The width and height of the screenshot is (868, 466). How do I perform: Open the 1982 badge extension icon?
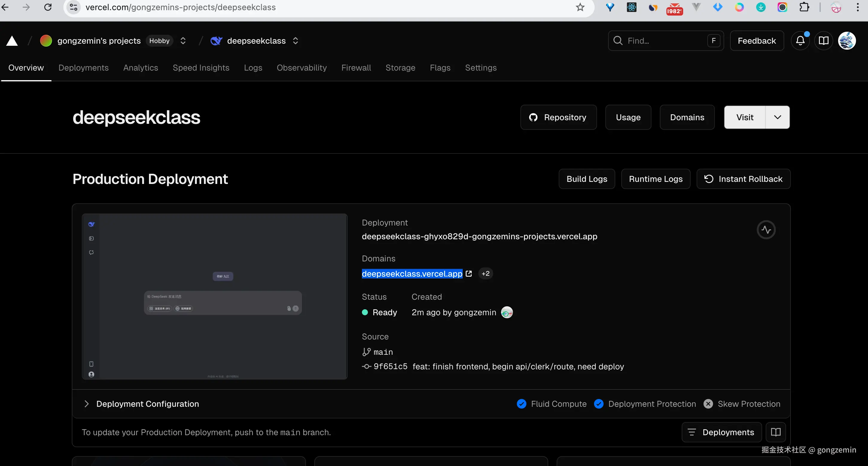pyautogui.click(x=674, y=8)
